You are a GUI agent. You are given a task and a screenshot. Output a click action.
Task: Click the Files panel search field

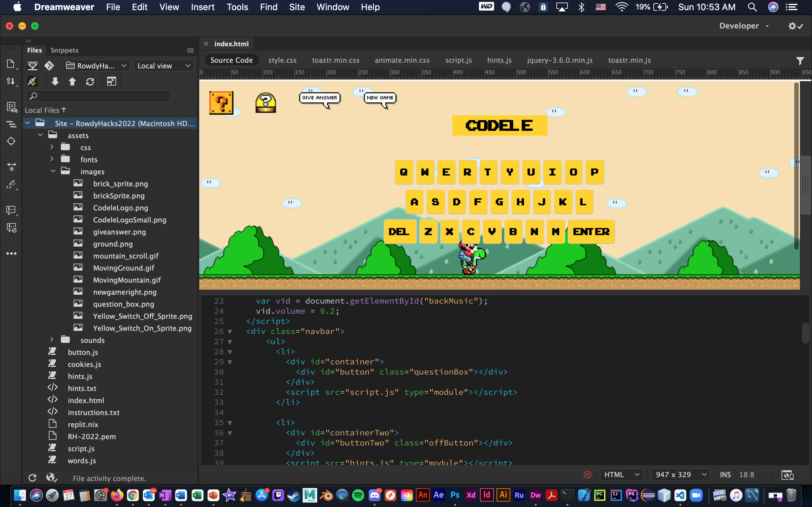(x=98, y=96)
